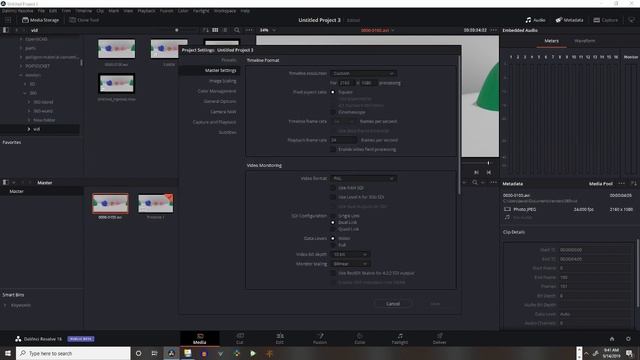Open Video bit depth dropdown

click(x=349, y=254)
